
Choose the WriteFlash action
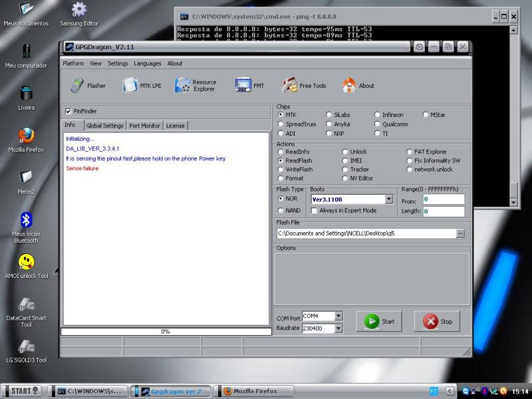coord(281,170)
